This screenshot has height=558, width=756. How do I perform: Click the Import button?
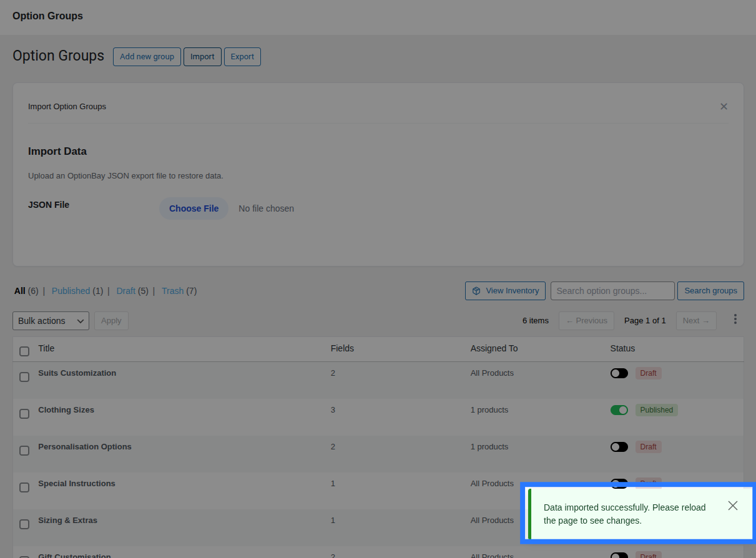pos(202,57)
